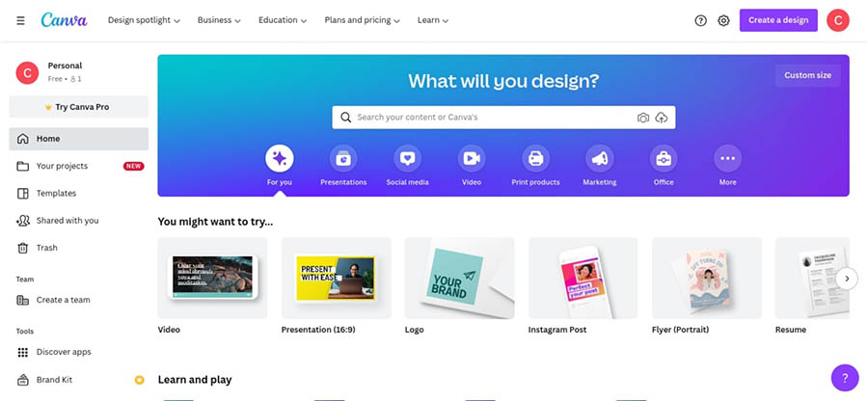
Task: Click the Create a design button
Action: 778,20
